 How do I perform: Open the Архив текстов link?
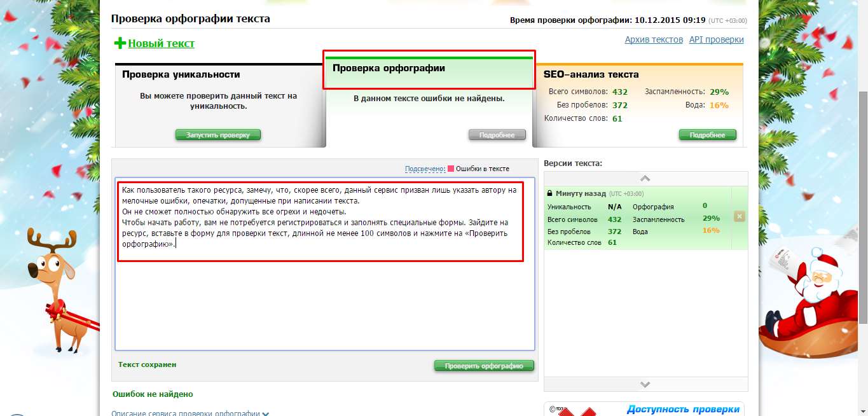pos(654,39)
